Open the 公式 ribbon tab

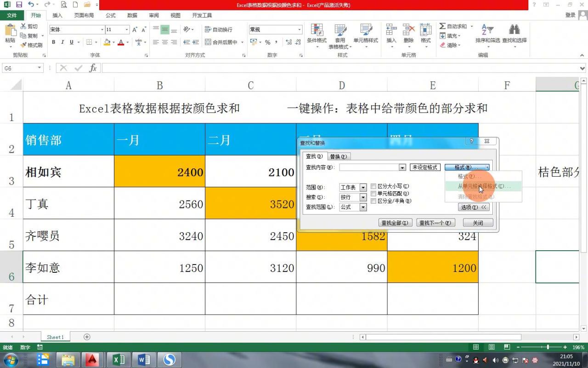coord(111,15)
